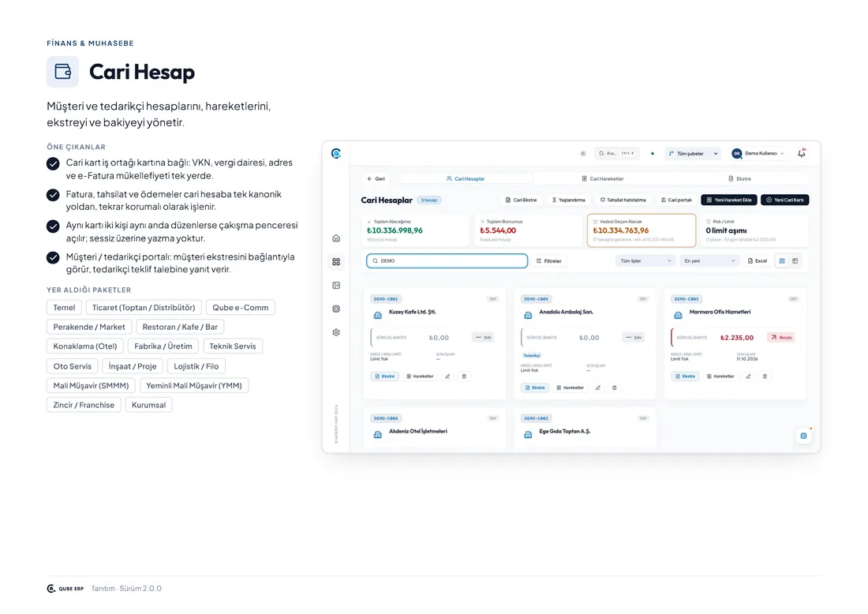Screen dimensions: 868x614
Task: Click Yeni Hareket Ekle
Action: point(729,200)
